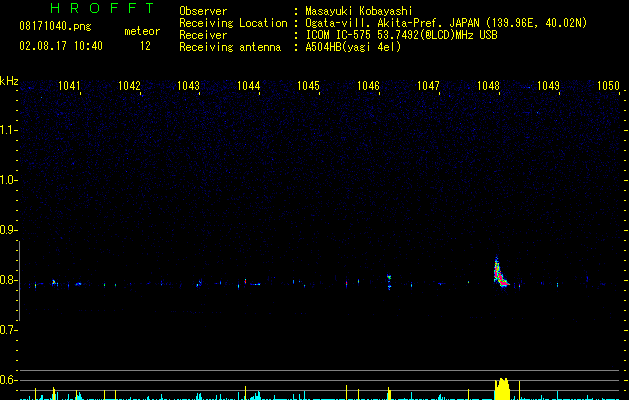Select the Ogata-vill. Akita-Pref. JAPAN location text

[x=446, y=23]
